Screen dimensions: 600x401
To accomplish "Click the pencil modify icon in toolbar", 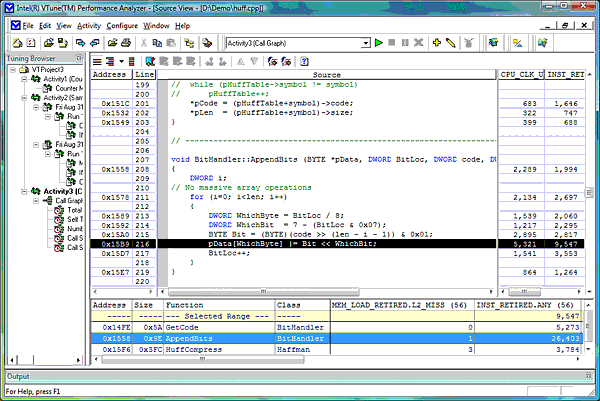I will (x=452, y=43).
